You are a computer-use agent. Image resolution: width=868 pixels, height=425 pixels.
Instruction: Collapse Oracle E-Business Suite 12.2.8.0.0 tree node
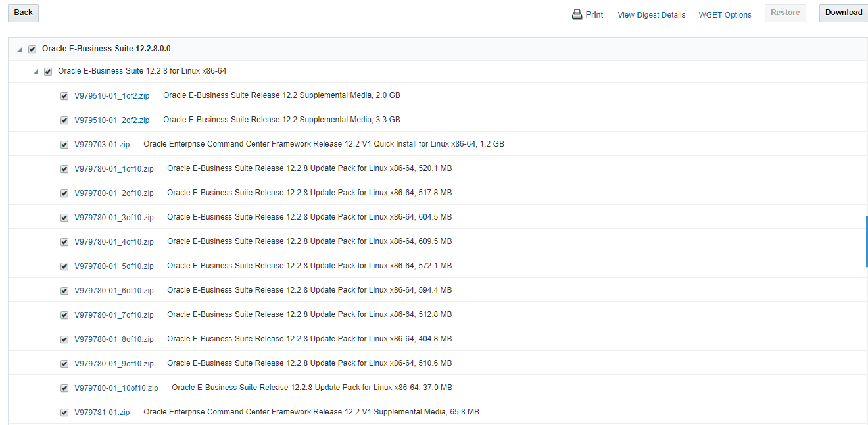[x=20, y=49]
